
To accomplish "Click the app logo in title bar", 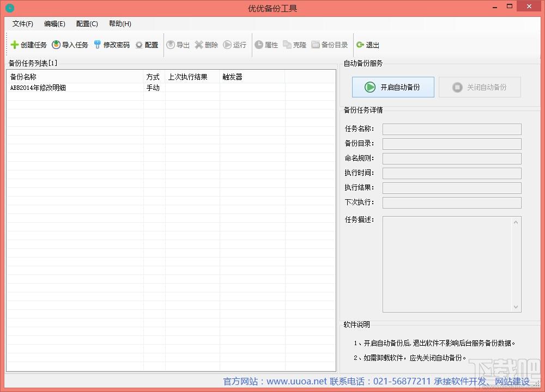I will [10, 8].
